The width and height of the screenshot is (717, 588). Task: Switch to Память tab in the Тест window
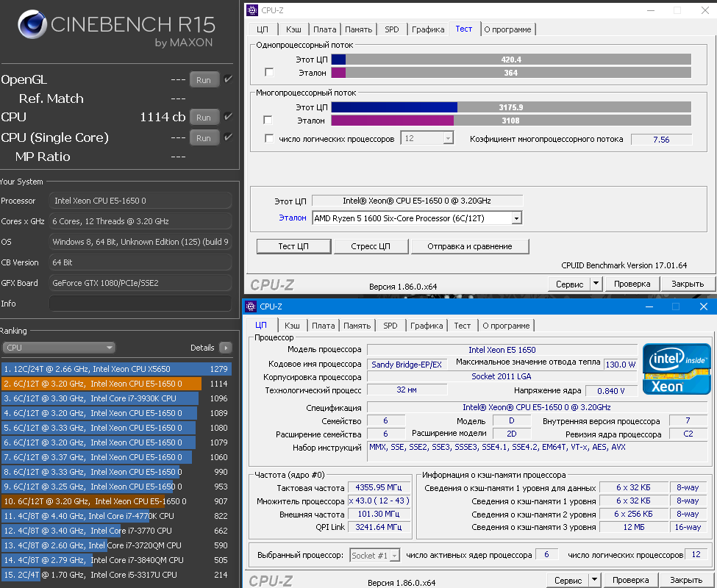coord(358,29)
